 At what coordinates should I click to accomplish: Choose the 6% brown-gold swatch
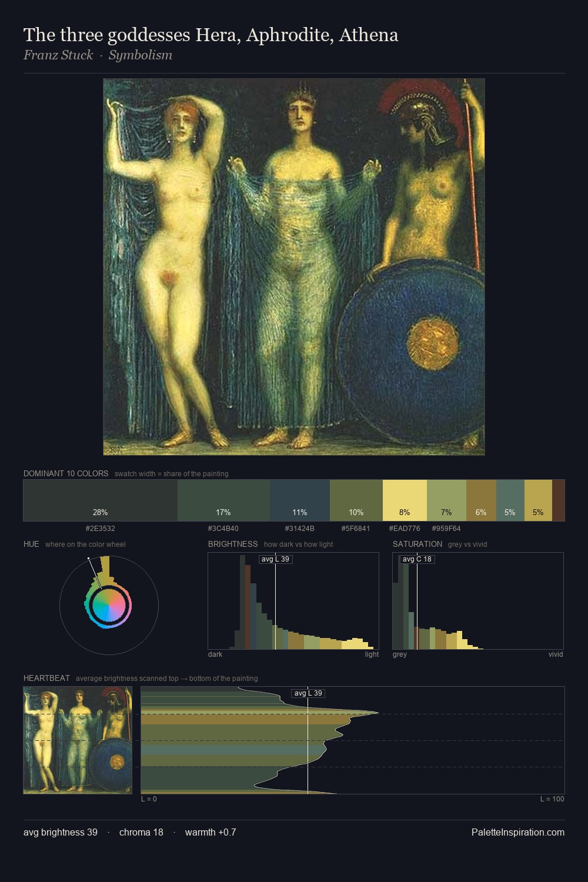tap(481, 500)
